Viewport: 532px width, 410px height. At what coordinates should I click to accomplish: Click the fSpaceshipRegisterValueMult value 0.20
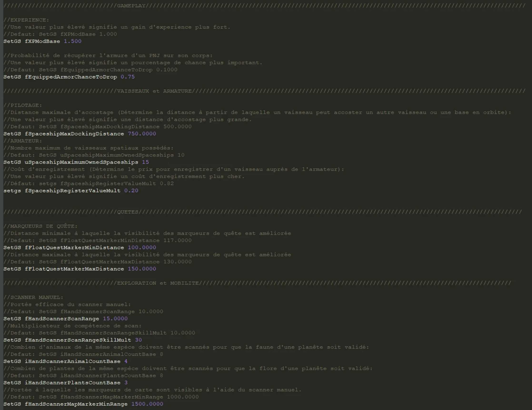131,190
